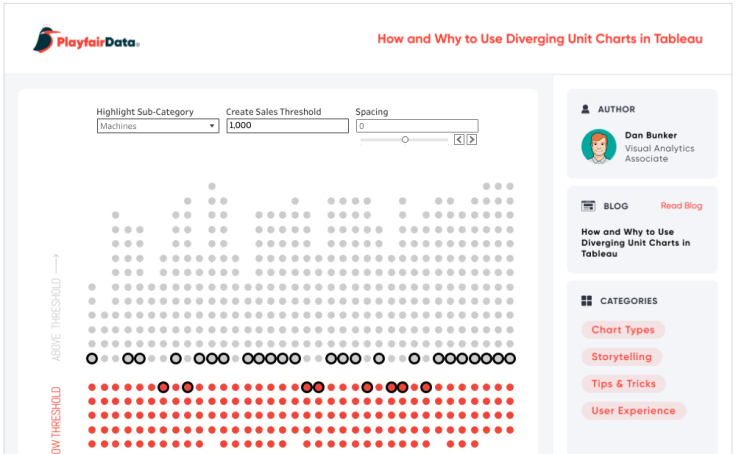The image size is (736, 454).
Task: Open the Read Blog link
Action: click(681, 206)
